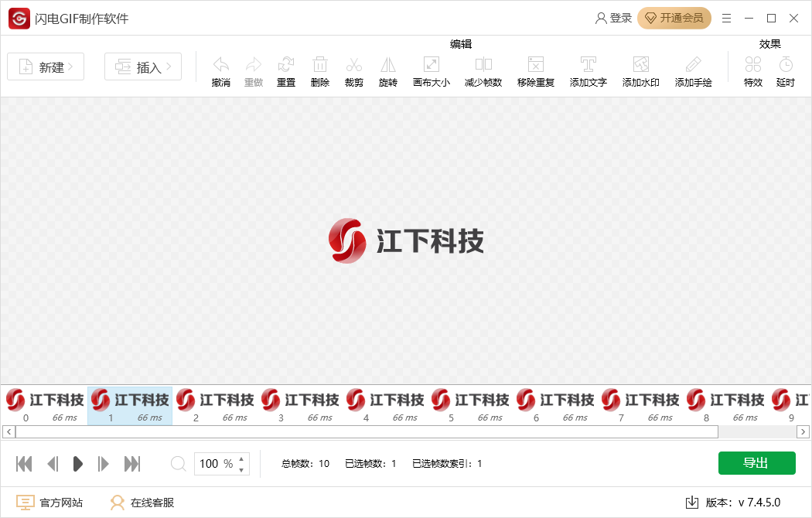Open the 特效 effects tool
This screenshot has width=812, height=518.
[753, 65]
